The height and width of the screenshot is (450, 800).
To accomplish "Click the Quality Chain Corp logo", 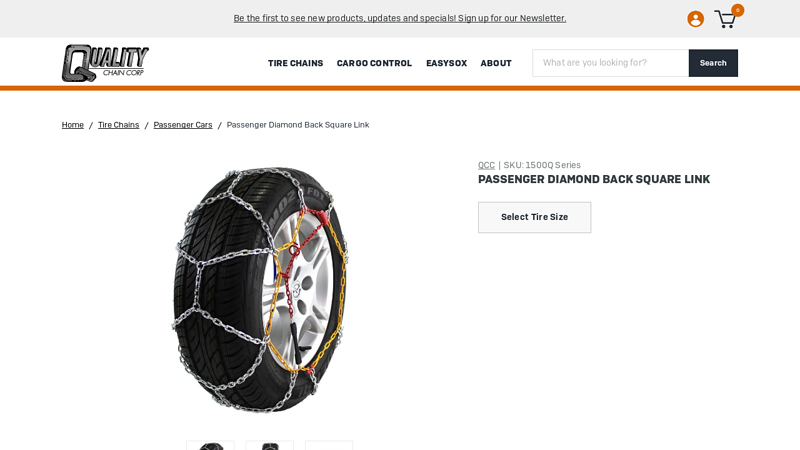I will pyautogui.click(x=105, y=63).
